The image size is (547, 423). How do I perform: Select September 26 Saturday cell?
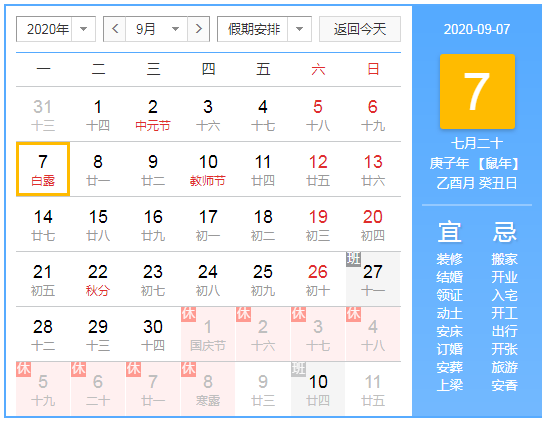pyautogui.click(x=318, y=279)
